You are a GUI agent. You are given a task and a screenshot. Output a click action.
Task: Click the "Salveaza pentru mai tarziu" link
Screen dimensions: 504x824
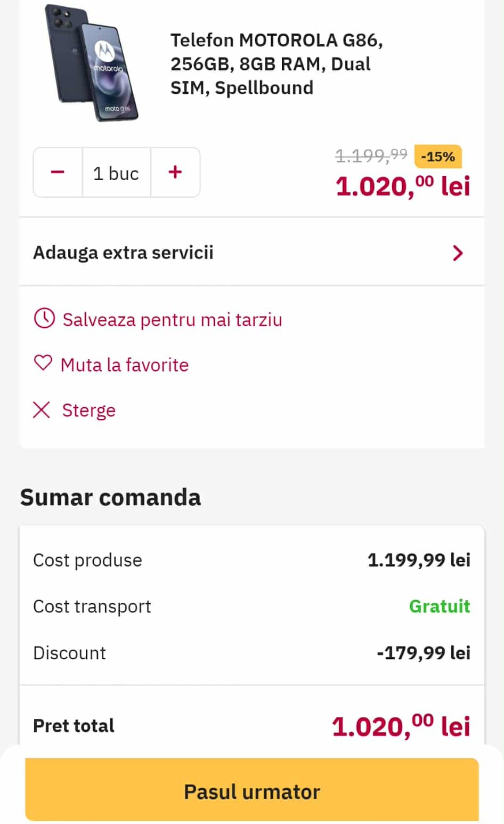click(x=172, y=320)
